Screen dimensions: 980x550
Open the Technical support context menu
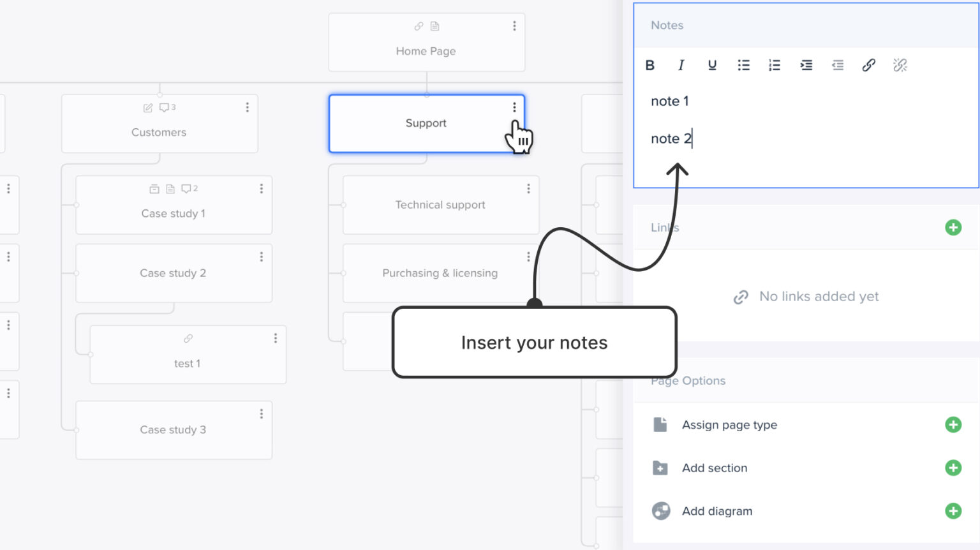click(x=528, y=188)
